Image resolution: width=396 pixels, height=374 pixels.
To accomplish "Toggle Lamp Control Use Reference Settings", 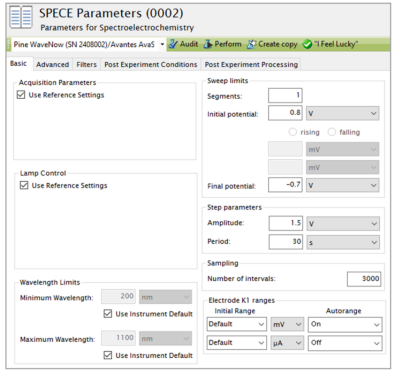I will coord(24,185).
